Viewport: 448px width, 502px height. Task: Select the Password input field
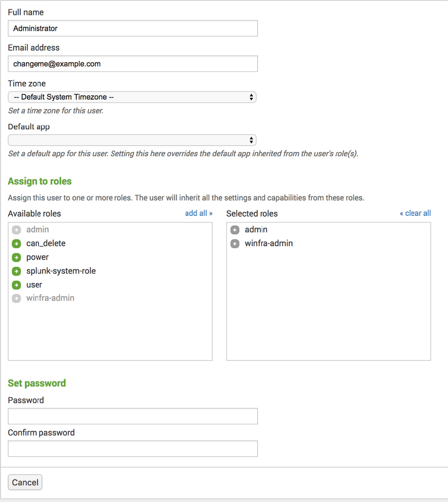pos(133,417)
